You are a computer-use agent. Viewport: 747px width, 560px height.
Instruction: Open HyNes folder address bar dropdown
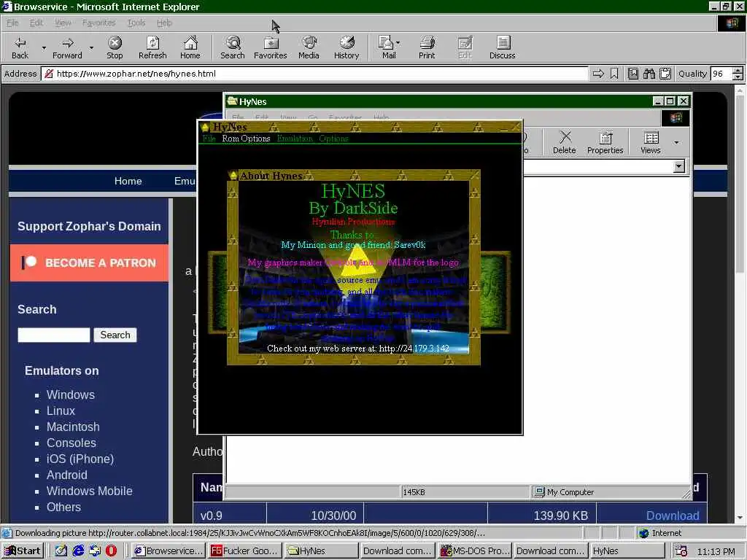point(679,166)
